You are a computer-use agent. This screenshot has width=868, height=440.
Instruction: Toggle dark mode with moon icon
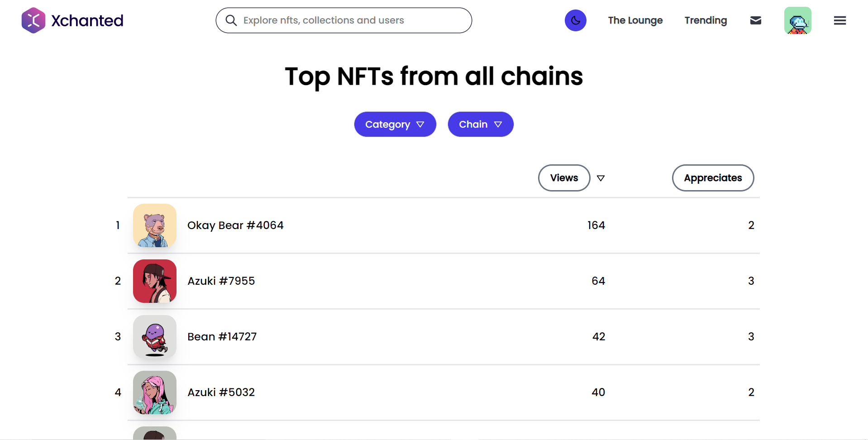tap(575, 20)
